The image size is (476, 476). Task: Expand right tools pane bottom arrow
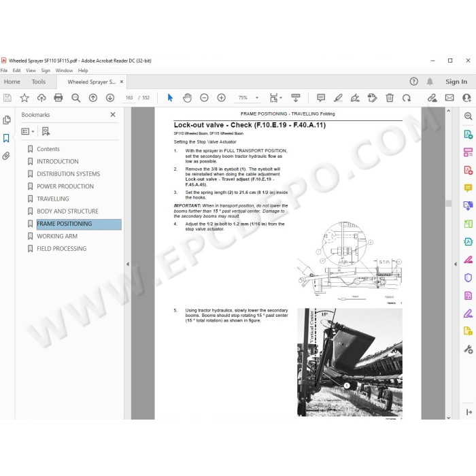point(469,412)
